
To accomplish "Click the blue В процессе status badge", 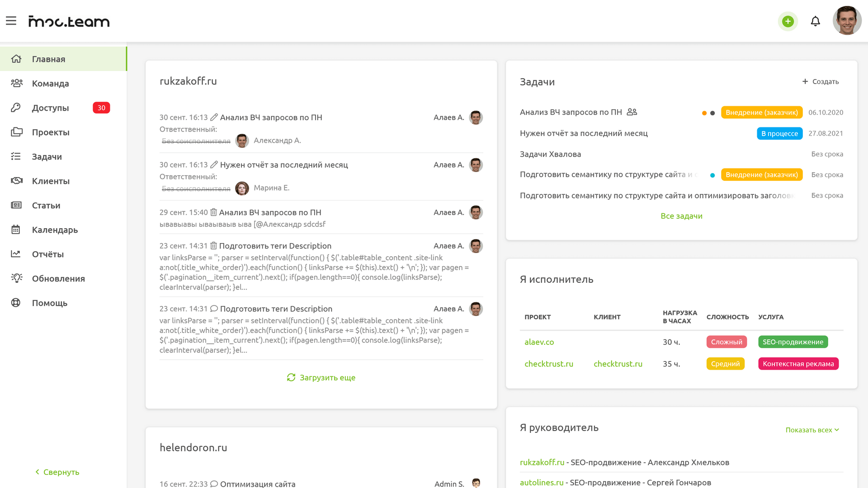I will pyautogui.click(x=779, y=133).
